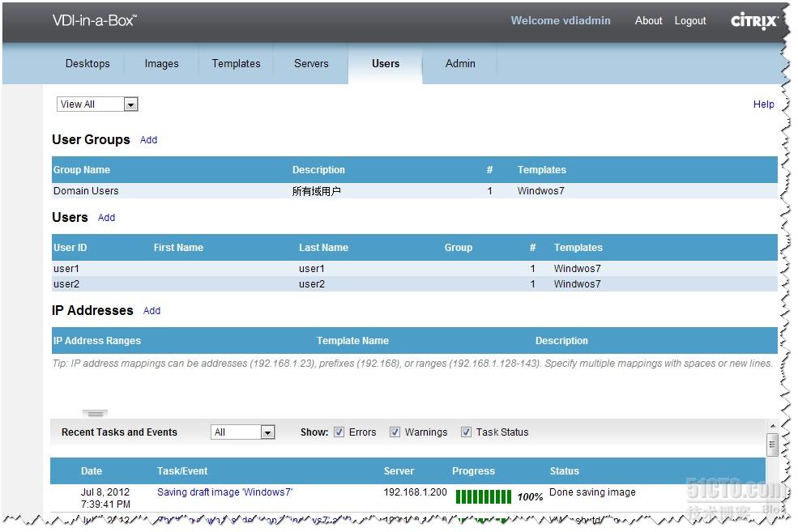Screen dimensions: 798x532
Task: Log out via the Logout link
Action: (x=690, y=21)
